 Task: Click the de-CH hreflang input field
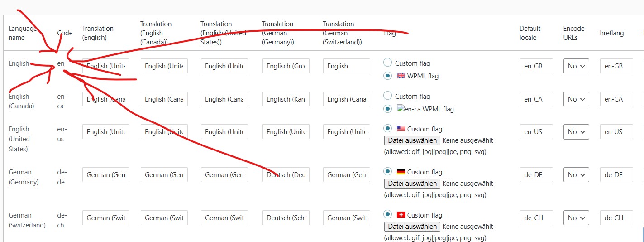click(x=617, y=218)
